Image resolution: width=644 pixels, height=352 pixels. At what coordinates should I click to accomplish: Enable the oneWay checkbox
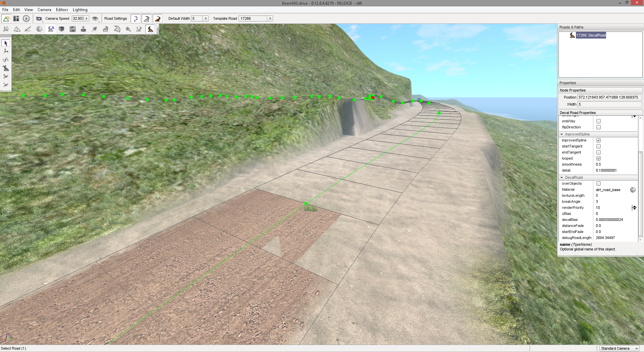pyautogui.click(x=598, y=121)
